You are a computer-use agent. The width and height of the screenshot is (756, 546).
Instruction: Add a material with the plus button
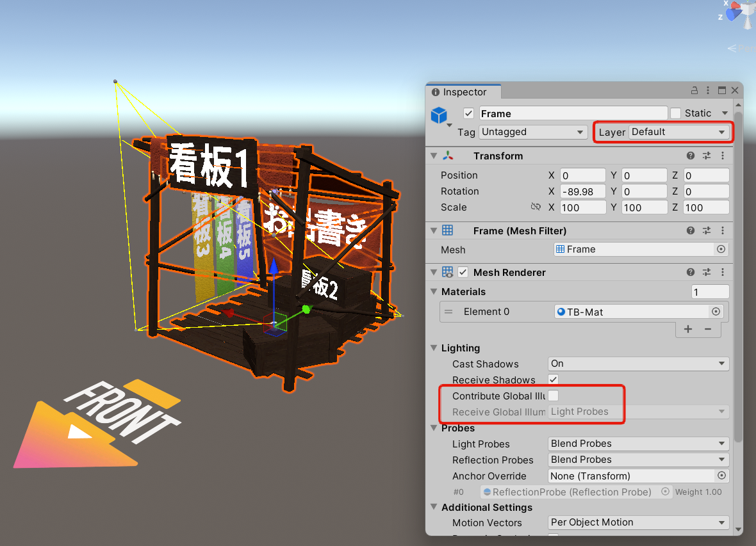tap(688, 329)
